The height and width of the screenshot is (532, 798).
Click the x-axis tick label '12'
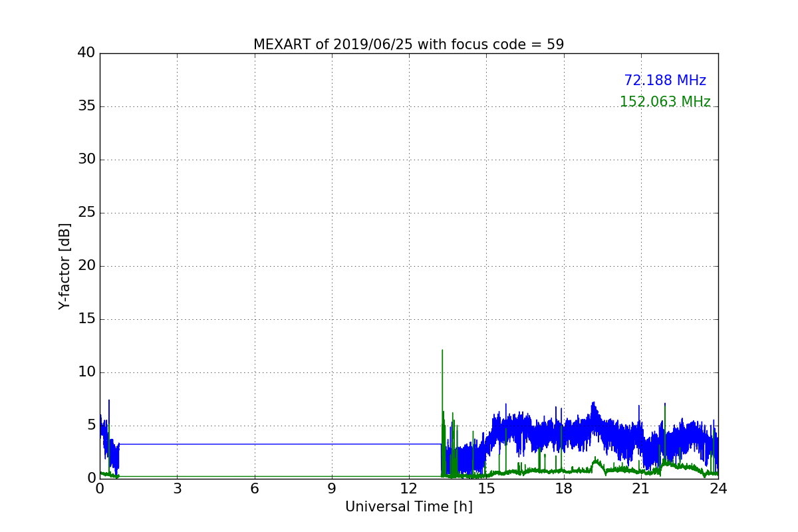[409, 489]
